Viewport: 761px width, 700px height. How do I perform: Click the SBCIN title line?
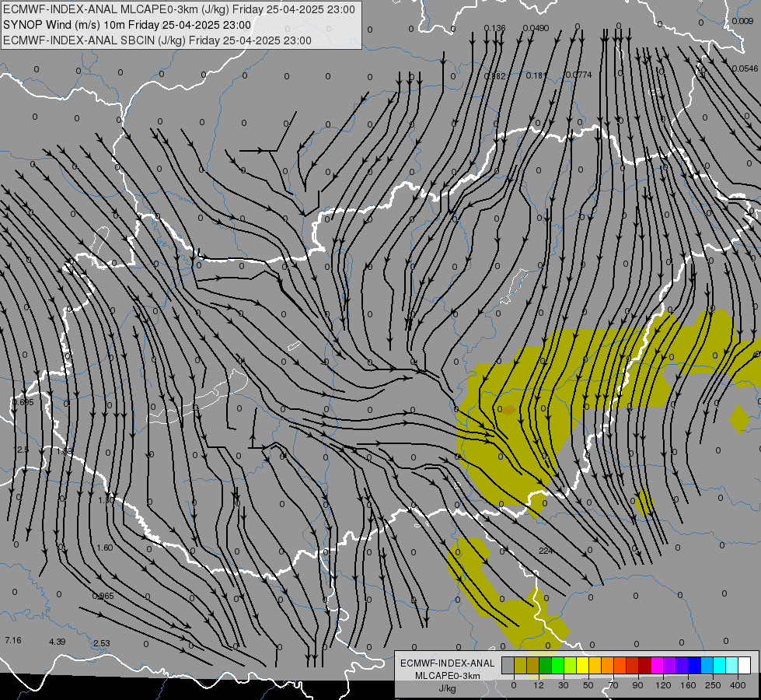(157, 40)
